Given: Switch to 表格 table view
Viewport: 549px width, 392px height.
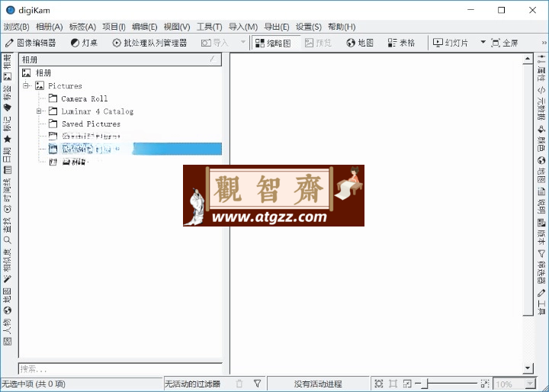Looking at the screenshot, I should pyautogui.click(x=401, y=43).
